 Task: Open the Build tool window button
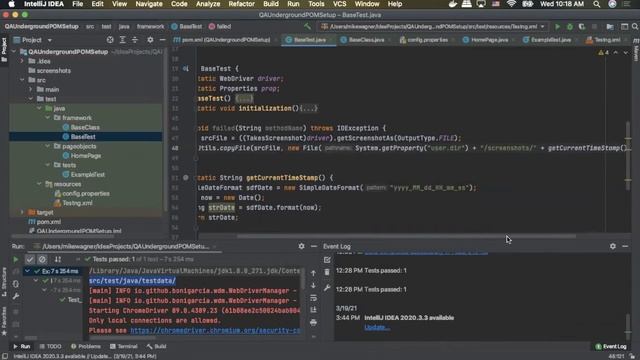(157, 347)
